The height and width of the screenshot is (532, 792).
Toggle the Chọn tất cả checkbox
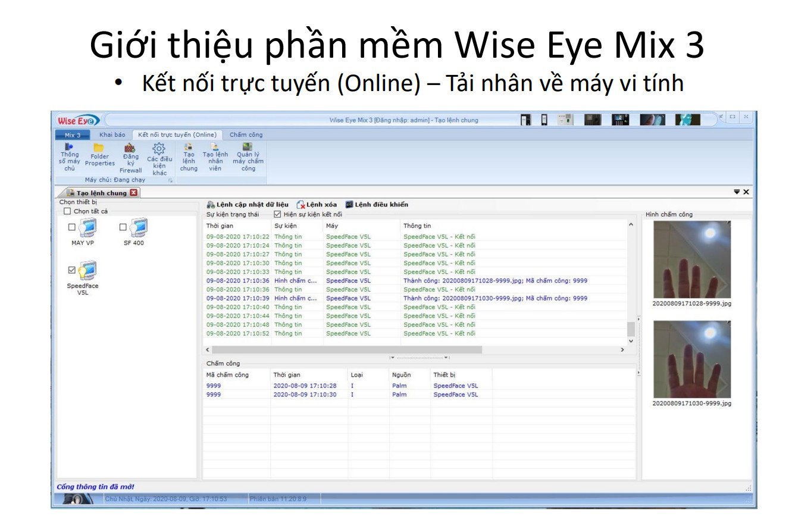tap(67, 211)
